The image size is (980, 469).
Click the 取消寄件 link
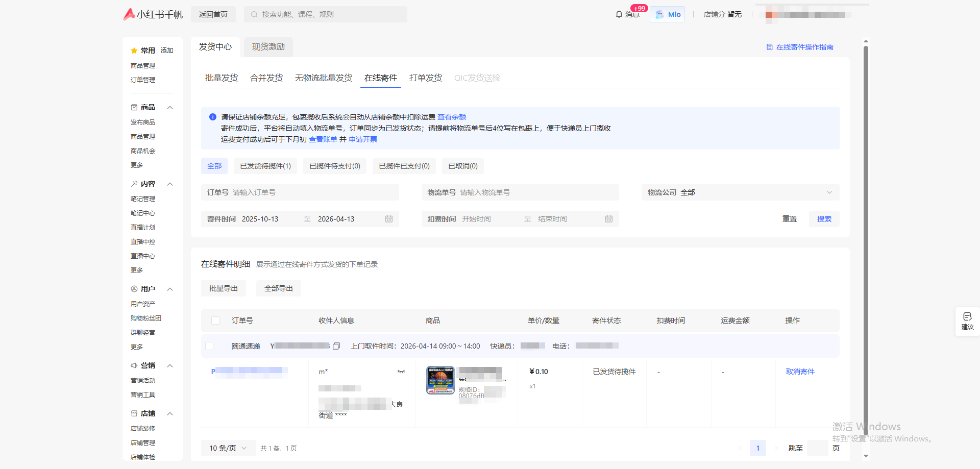(800, 372)
